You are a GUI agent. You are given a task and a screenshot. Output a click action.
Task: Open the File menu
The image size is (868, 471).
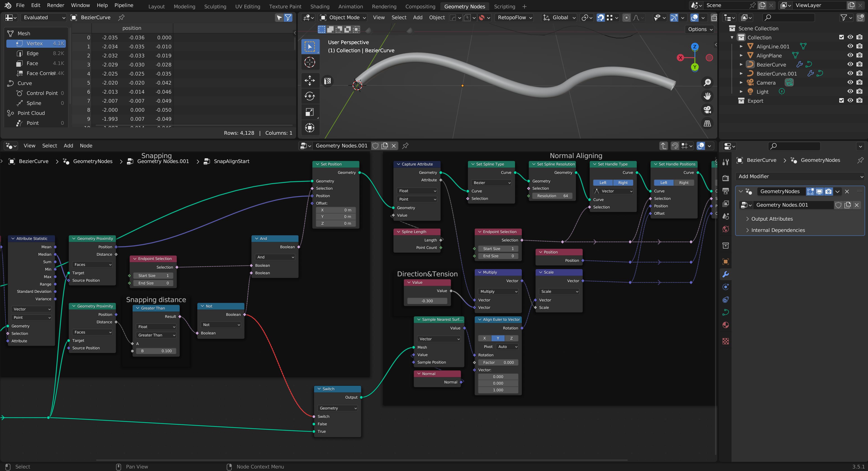pos(20,5)
